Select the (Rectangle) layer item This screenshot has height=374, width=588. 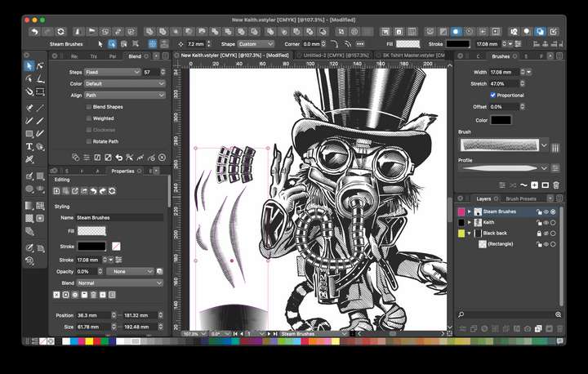(x=501, y=244)
